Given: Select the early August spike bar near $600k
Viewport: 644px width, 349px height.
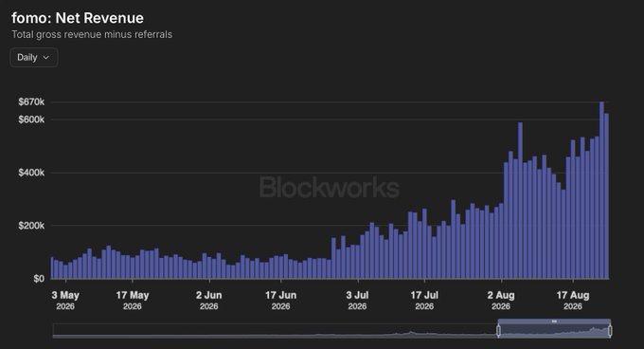Looking at the screenshot, I should [520, 201].
